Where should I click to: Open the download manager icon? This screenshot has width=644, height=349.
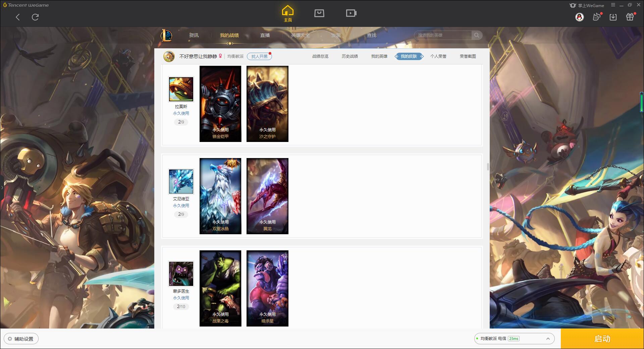[613, 17]
